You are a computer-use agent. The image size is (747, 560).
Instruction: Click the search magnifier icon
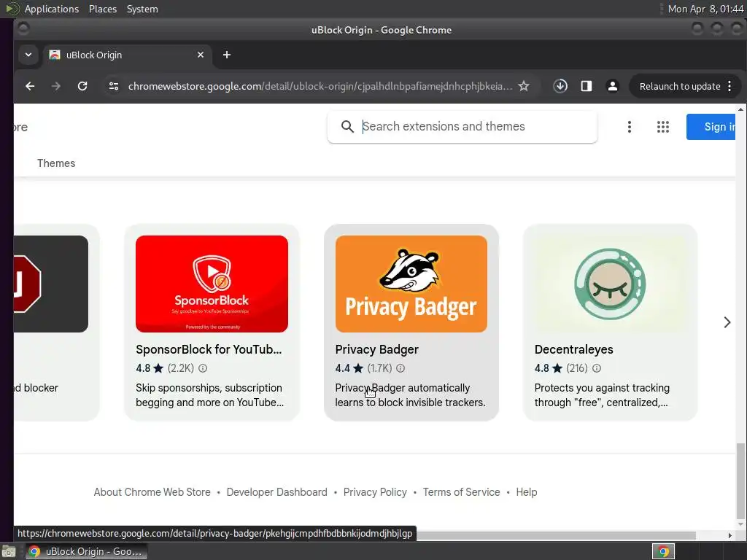pyautogui.click(x=348, y=127)
